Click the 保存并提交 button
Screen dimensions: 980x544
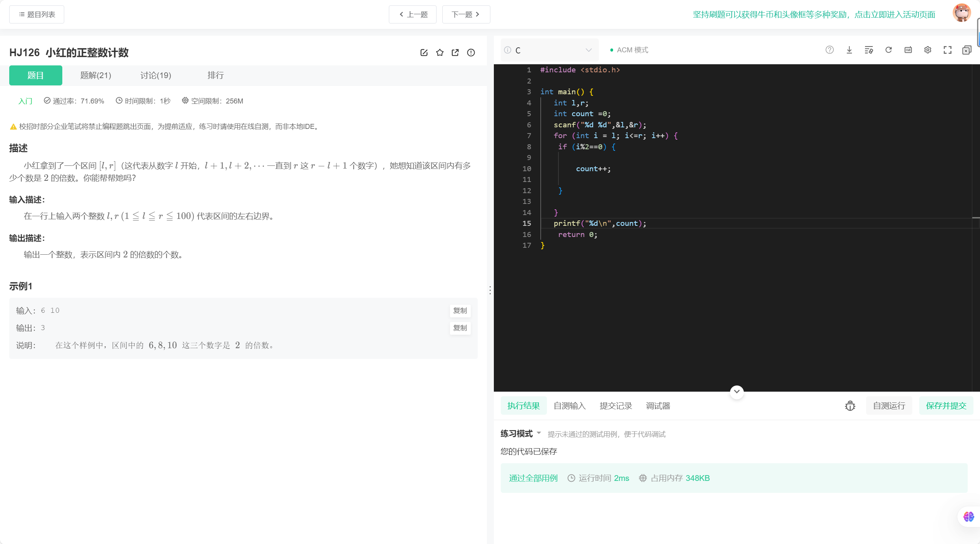[946, 406]
